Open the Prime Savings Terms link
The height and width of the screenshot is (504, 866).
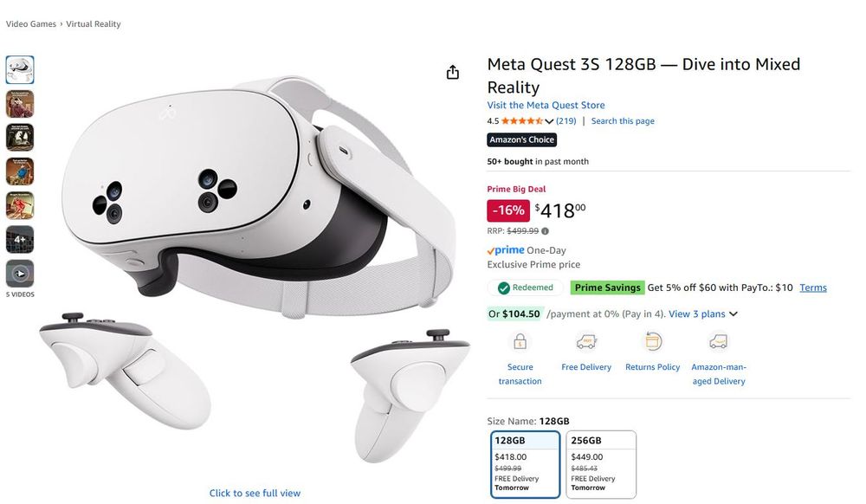(813, 288)
